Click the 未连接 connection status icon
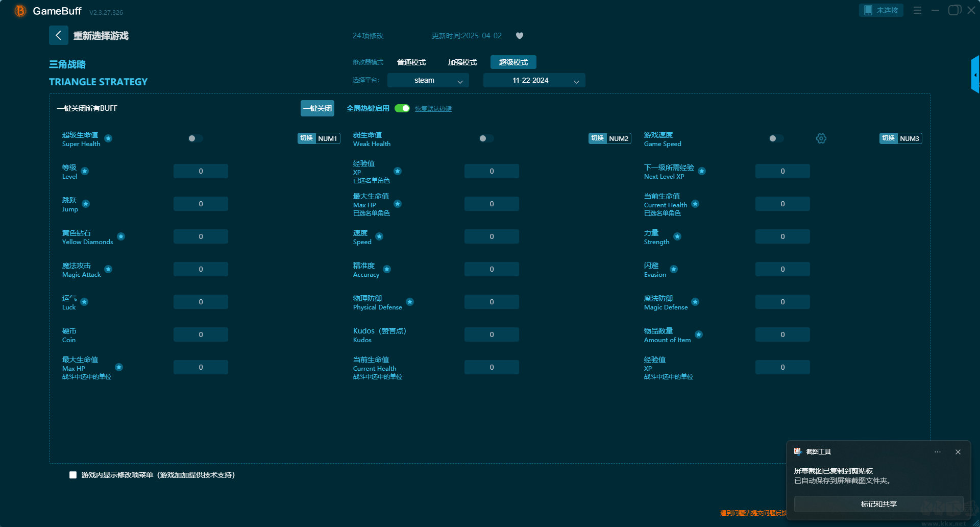This screenshot has height=527, width=980. click(868, 10)
